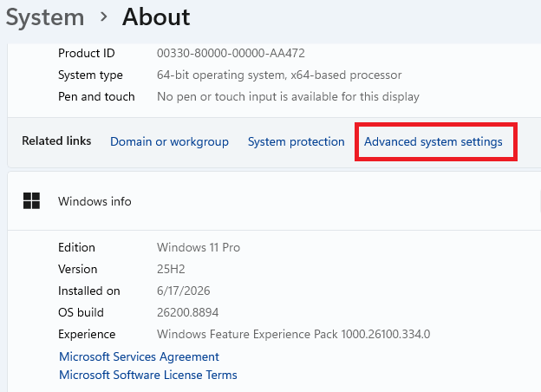Open the System protection link
Screen dimensions: 541x392
pyautogui.click(x=296, y=142)
